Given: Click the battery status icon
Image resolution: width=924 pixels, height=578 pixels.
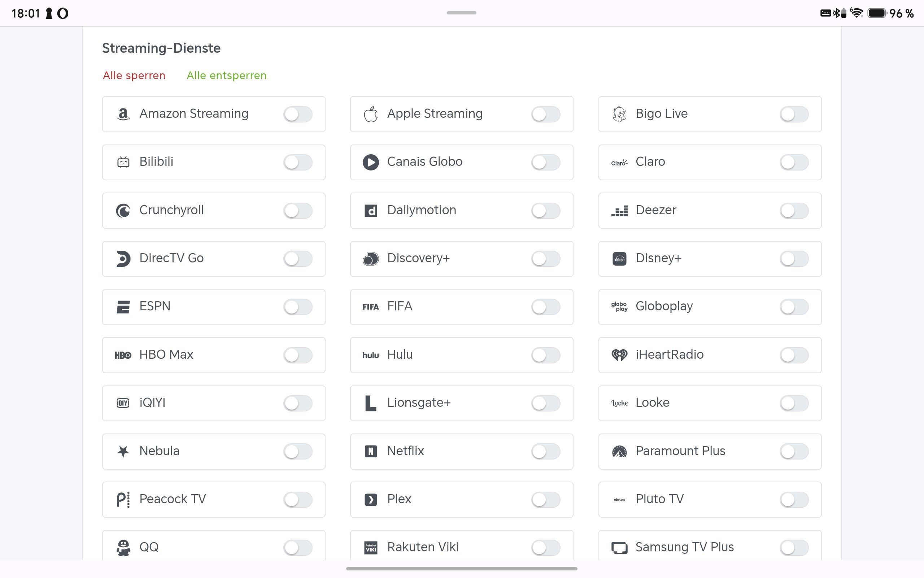Looking at the screenshot, I should click(x=877, y=13).
